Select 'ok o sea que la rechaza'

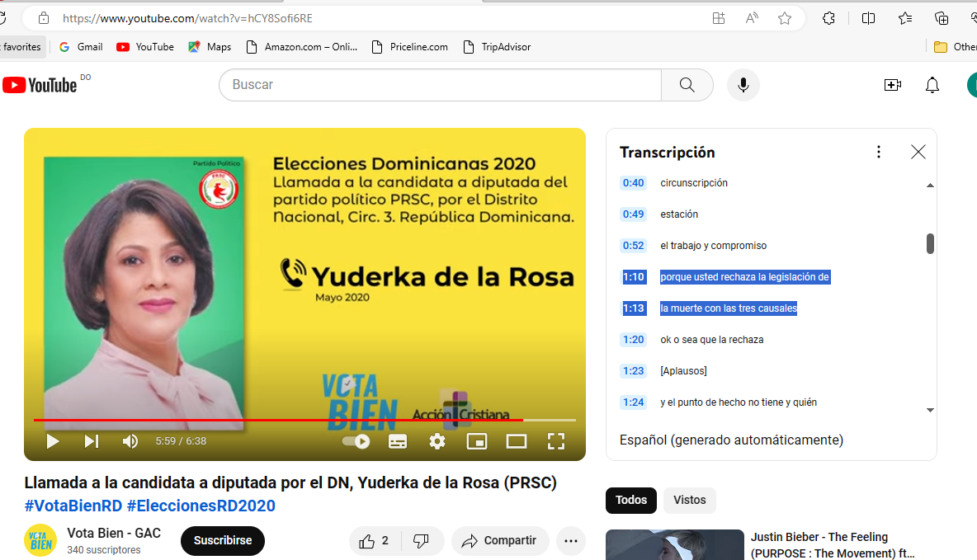click(x=711, y=340)
